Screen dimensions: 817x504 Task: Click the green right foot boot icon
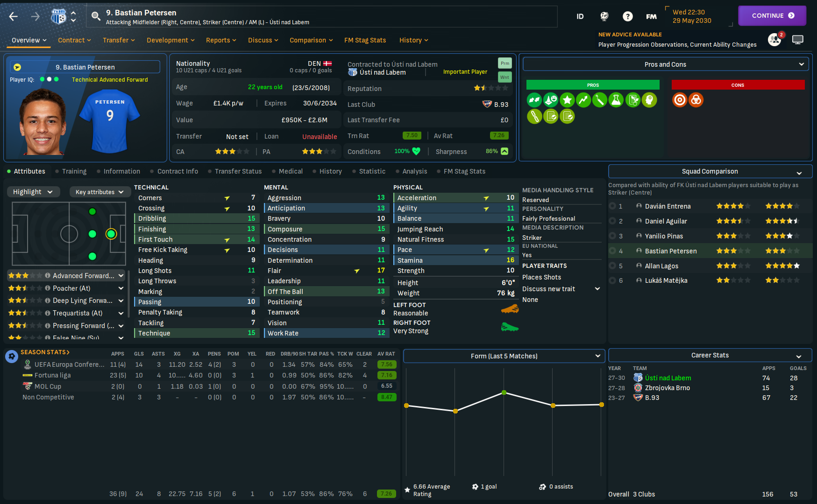pyautogui.click(x=510, y=327)
